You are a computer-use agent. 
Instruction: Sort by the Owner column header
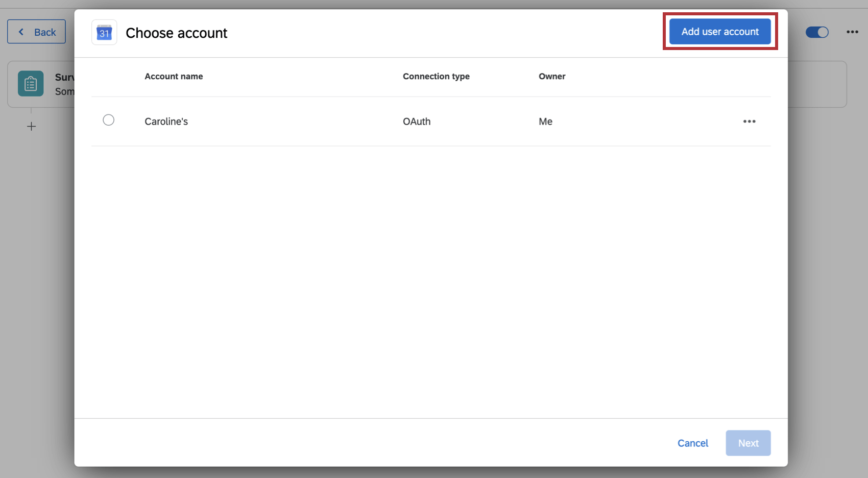[x=552, y=76]
